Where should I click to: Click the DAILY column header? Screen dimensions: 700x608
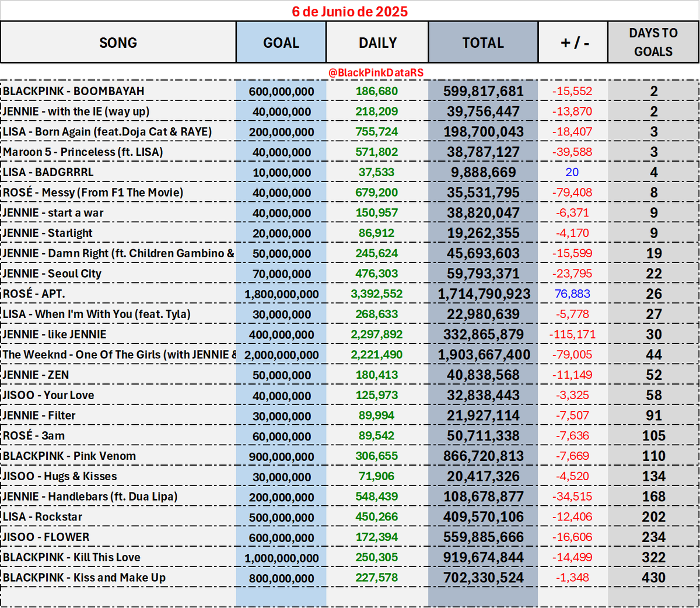coord(377,43)
